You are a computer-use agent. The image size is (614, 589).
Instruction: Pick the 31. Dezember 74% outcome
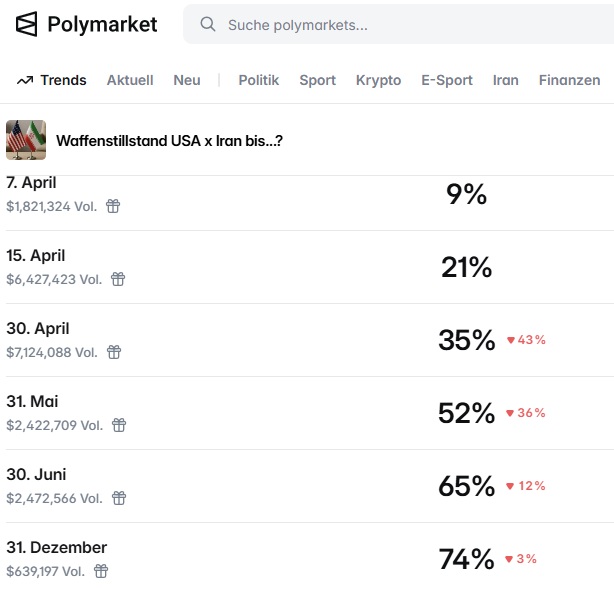(466, 559)
